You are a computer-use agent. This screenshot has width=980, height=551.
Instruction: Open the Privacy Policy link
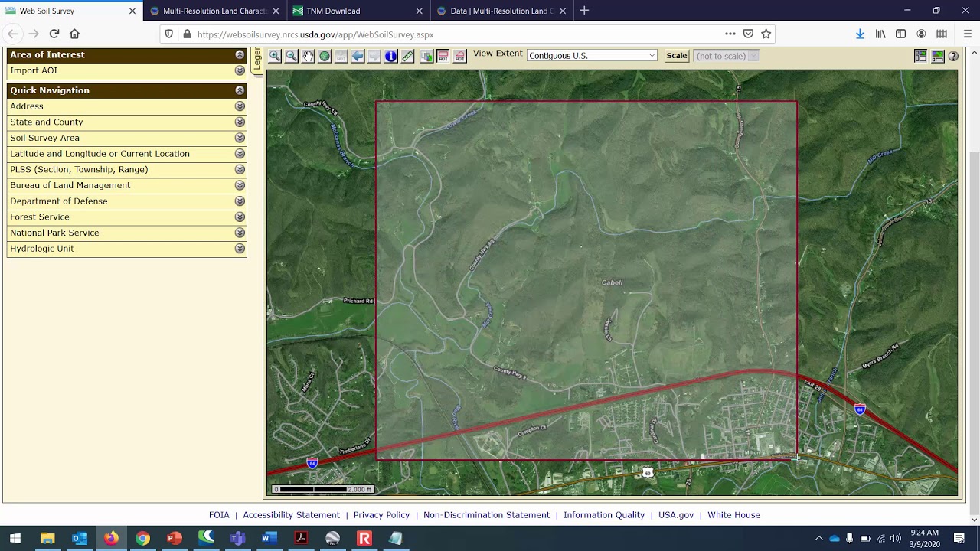pyautogui.click(x=381, y=515)
